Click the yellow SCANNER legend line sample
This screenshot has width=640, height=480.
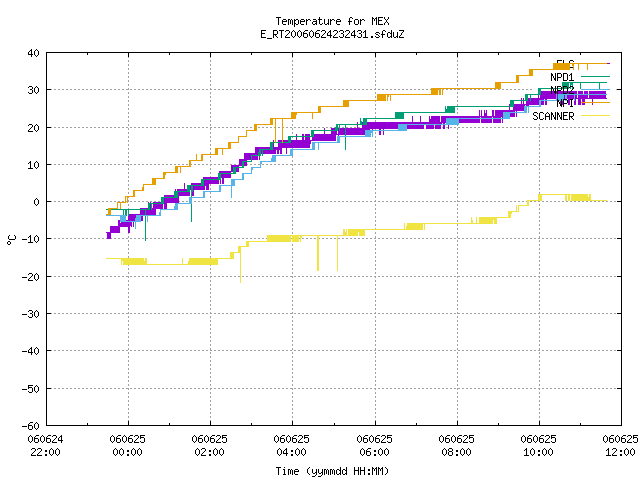click(595, 116)
